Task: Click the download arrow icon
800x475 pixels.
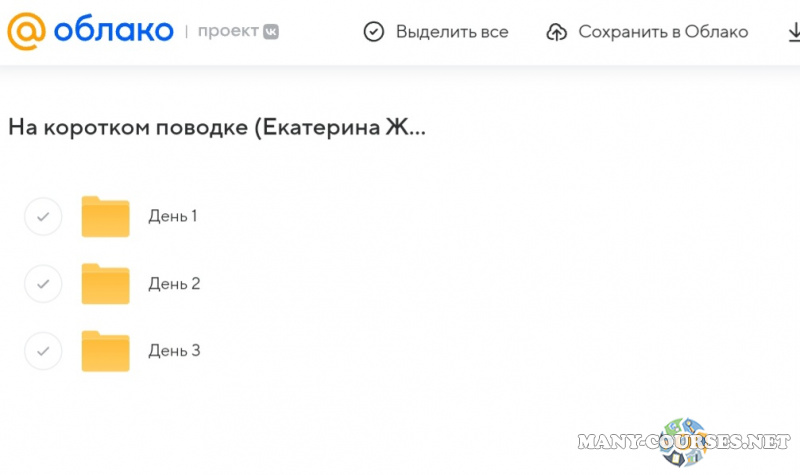Action: [x=793, y=32]
